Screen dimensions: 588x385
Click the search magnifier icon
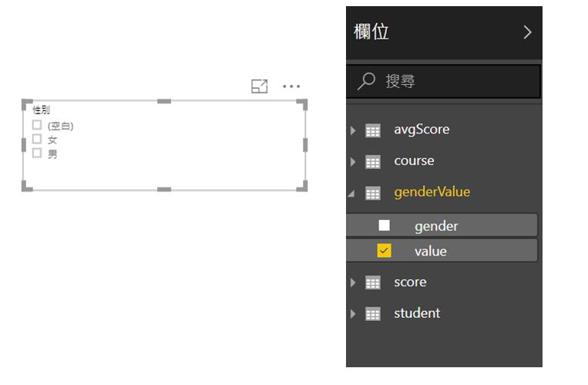(366, 81)
